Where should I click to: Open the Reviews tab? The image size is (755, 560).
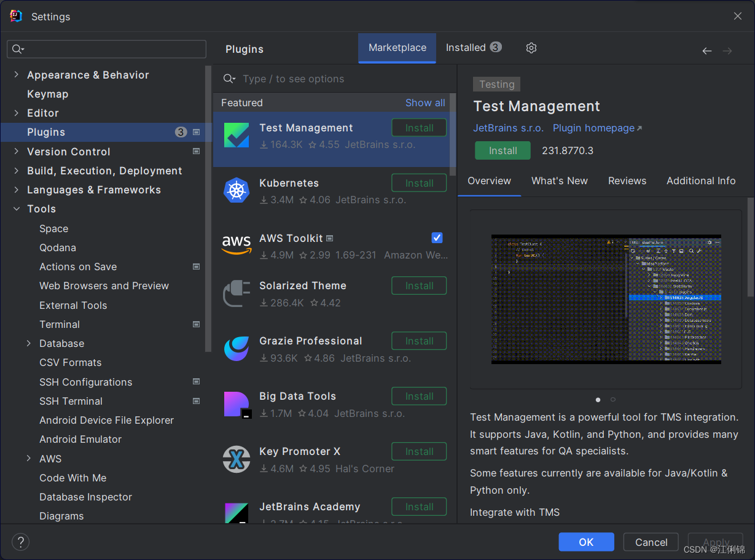[627, 181]
